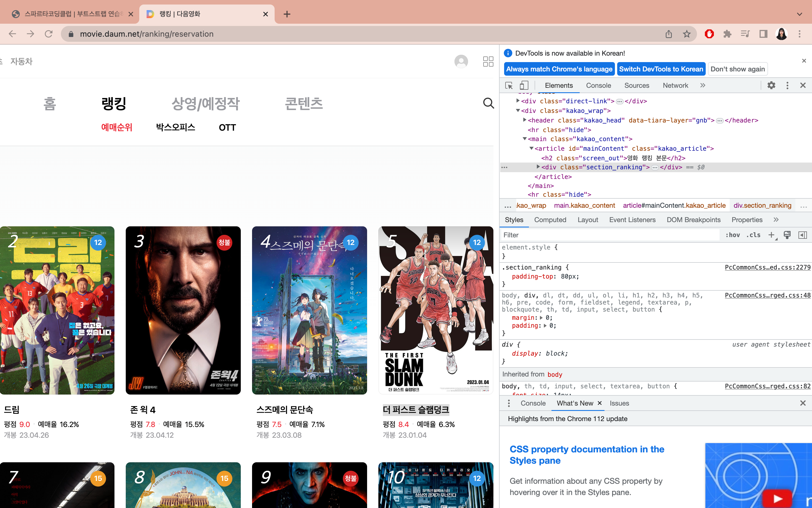
Task: Activate the DevTools element picker tool
Action: coord(509,85)
